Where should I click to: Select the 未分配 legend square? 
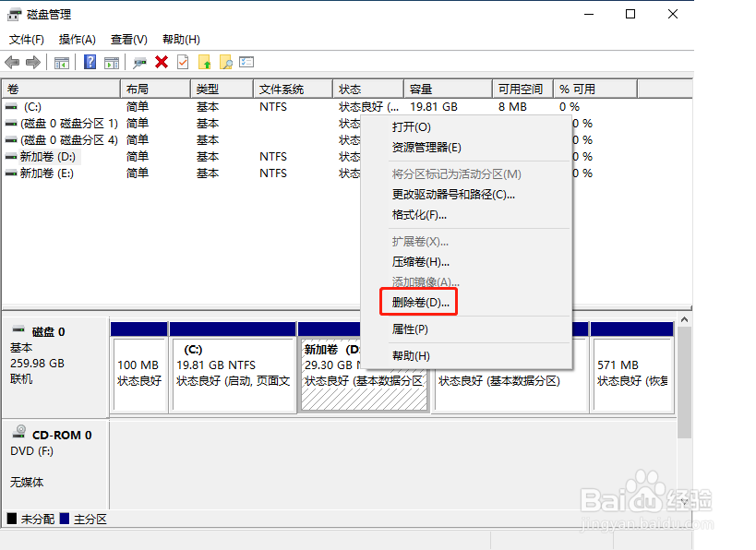point(13,519)
